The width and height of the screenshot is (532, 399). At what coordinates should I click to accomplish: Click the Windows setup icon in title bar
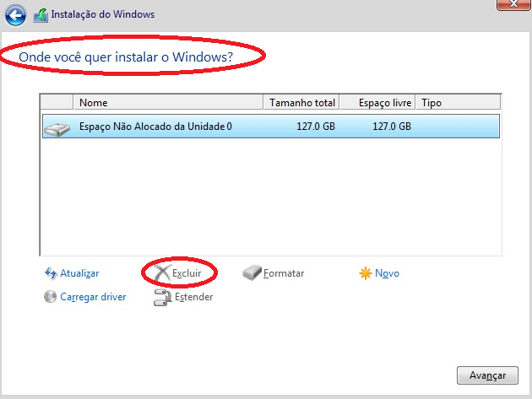[41, 15]
